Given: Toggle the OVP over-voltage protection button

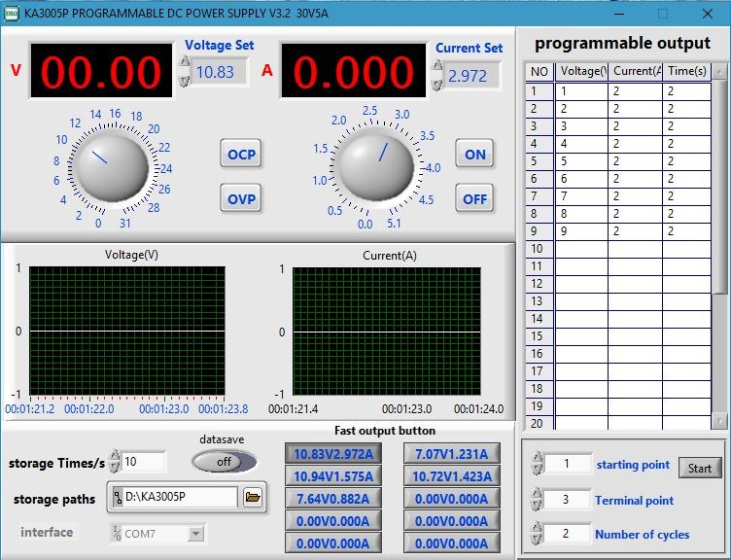Looking at the screenshot, I should pos(241,199).
